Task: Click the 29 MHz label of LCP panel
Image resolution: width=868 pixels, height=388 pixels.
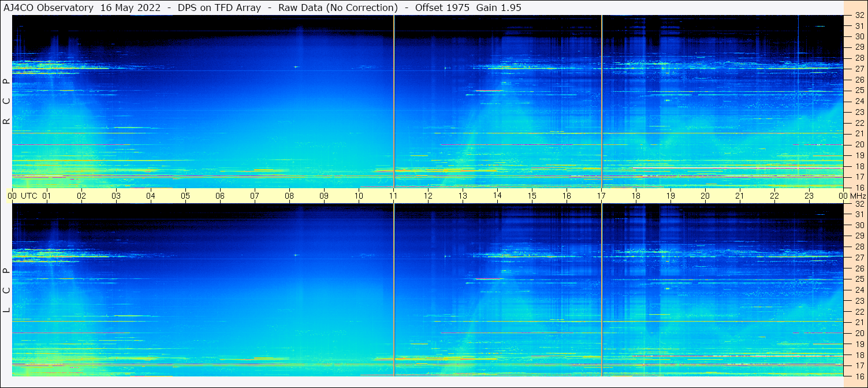Action: coord(859,236)
